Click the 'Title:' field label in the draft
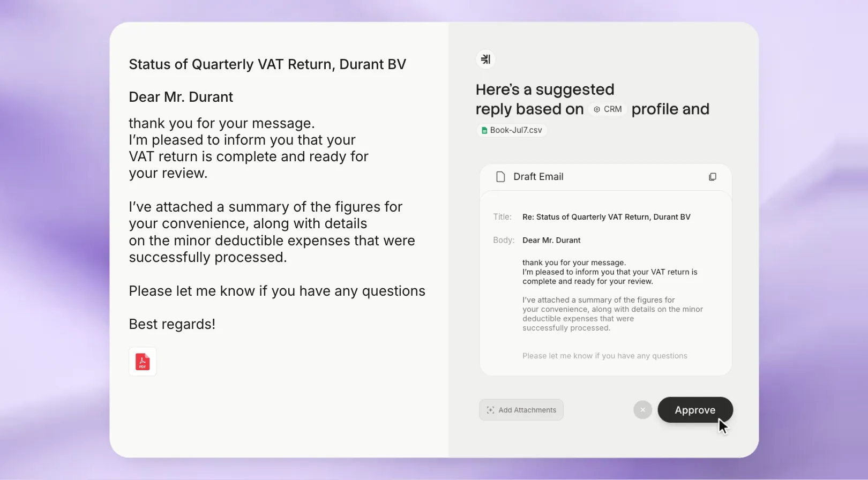This screenshot has width=868, height=480. click(503, 217)
